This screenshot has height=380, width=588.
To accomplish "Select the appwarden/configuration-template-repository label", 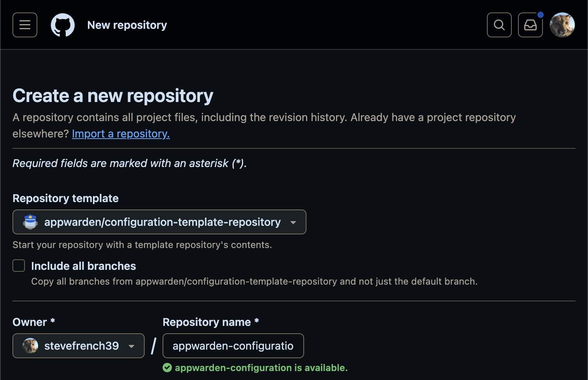I will pos(162,222).
